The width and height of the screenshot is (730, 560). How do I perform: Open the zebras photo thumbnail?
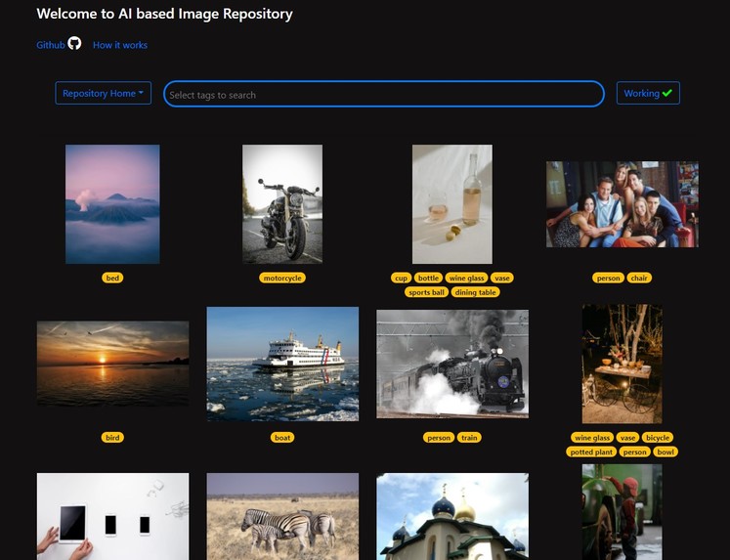coord(282,517)
